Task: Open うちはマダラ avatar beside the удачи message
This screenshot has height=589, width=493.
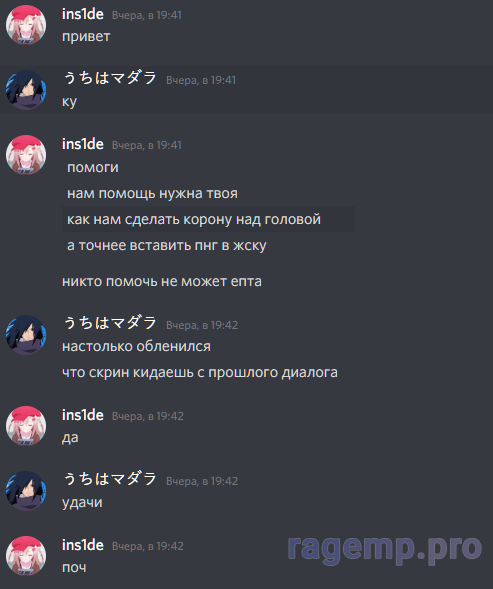Action: point(26,491)
